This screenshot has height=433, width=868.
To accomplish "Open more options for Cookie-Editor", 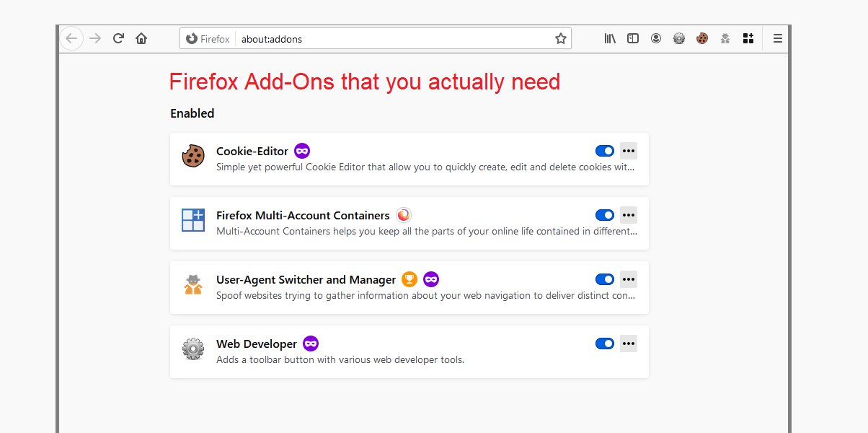I will (x=629, y=151).
